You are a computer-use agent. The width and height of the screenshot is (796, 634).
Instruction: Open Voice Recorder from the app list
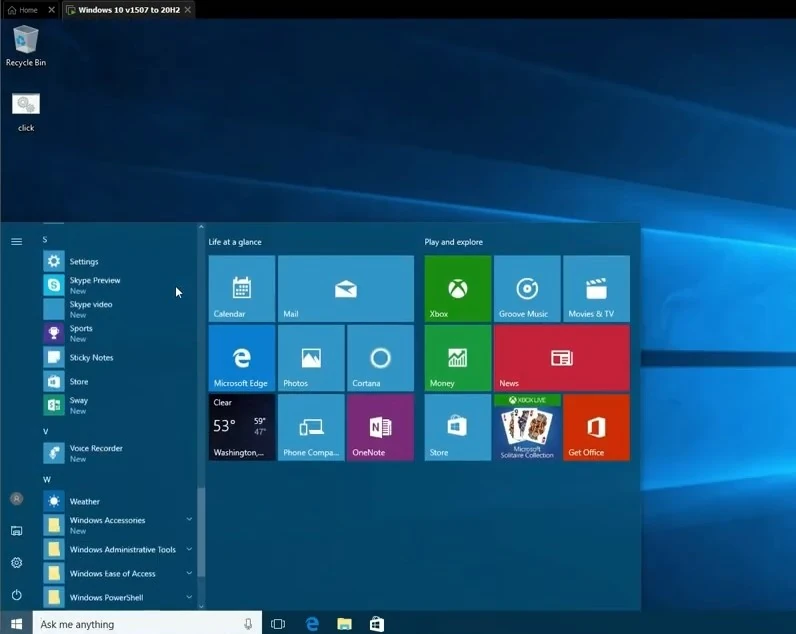[118, 453]
